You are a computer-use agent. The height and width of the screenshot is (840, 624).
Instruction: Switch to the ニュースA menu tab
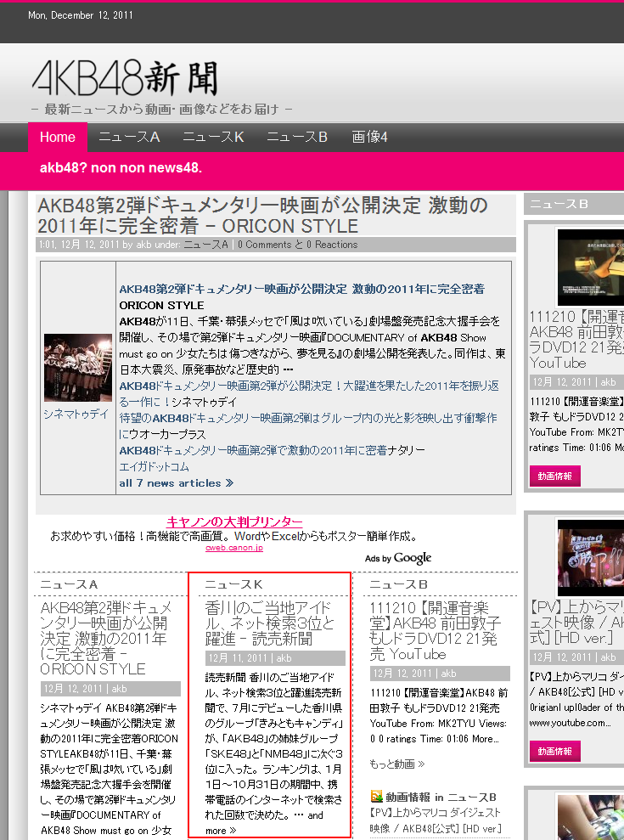click(129, 138)
